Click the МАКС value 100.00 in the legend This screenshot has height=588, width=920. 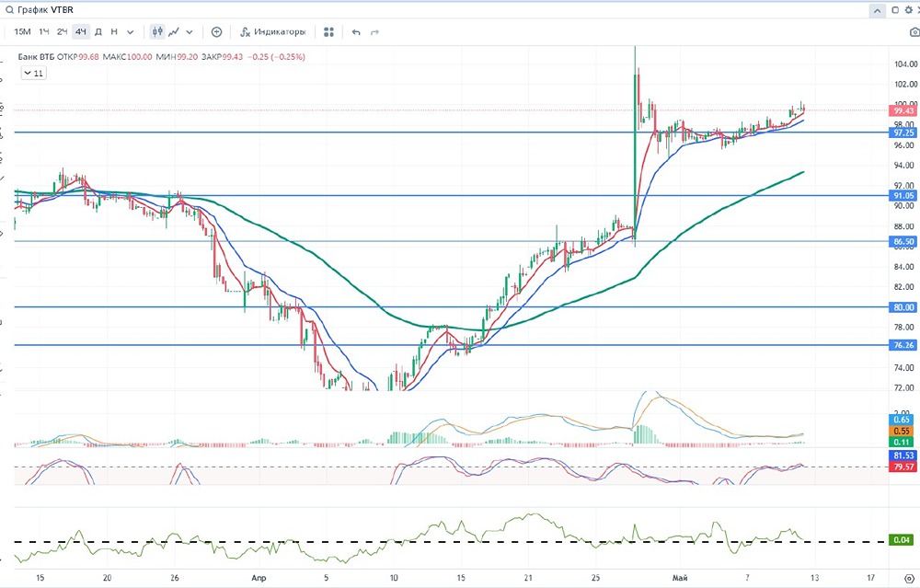coord(140,57)
